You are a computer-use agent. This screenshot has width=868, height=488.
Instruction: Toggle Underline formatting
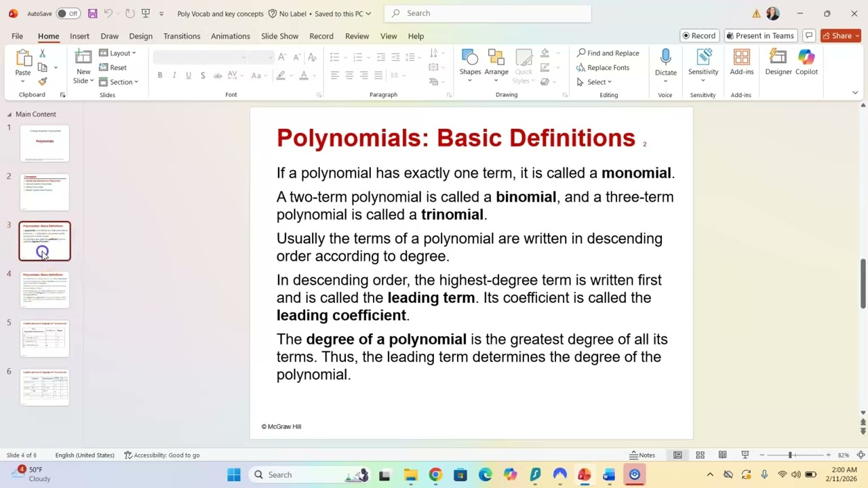189,75
